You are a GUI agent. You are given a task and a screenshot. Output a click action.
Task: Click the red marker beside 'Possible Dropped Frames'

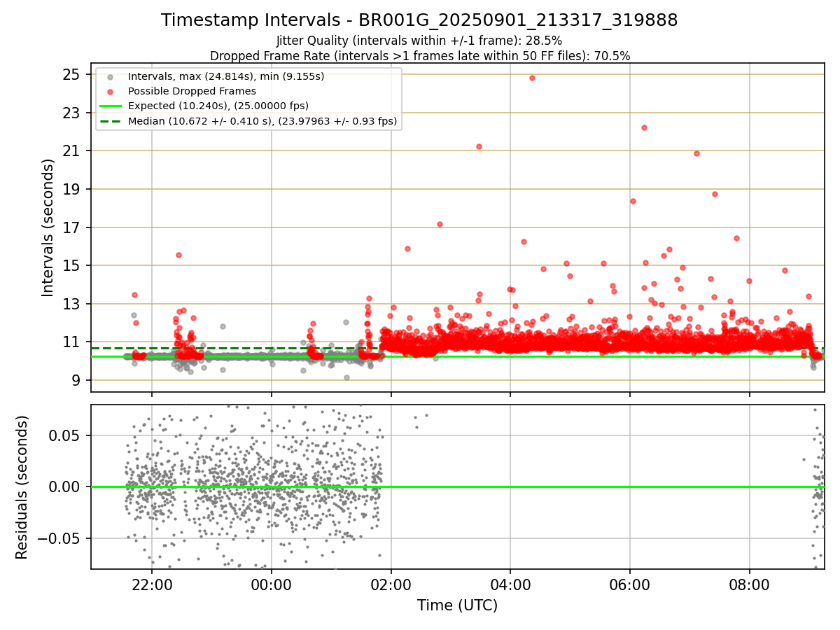109,91
